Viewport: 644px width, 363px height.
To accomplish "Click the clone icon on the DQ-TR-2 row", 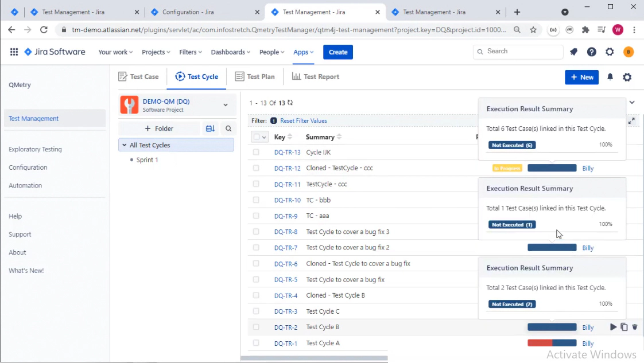I will coord(624,327).
